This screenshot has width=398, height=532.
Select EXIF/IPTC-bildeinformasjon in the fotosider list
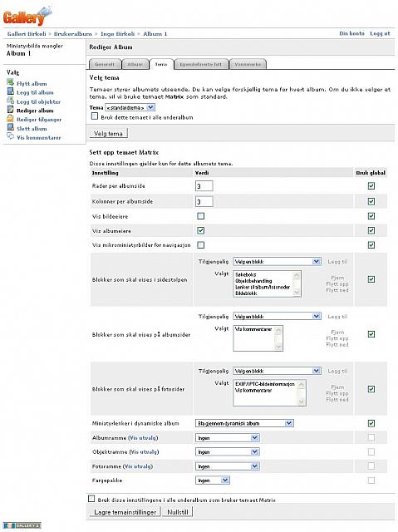coord(265,384)
